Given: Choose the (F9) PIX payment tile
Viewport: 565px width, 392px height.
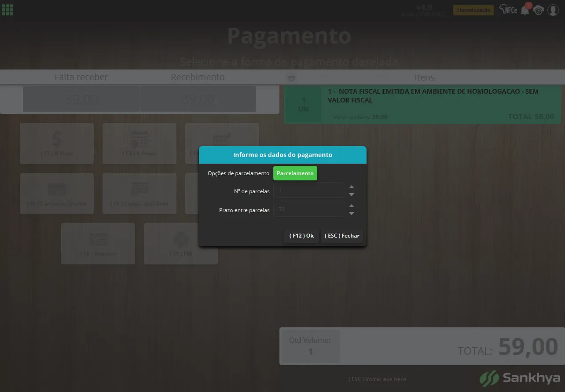Looking at the screenshot, I should point(181,244).
